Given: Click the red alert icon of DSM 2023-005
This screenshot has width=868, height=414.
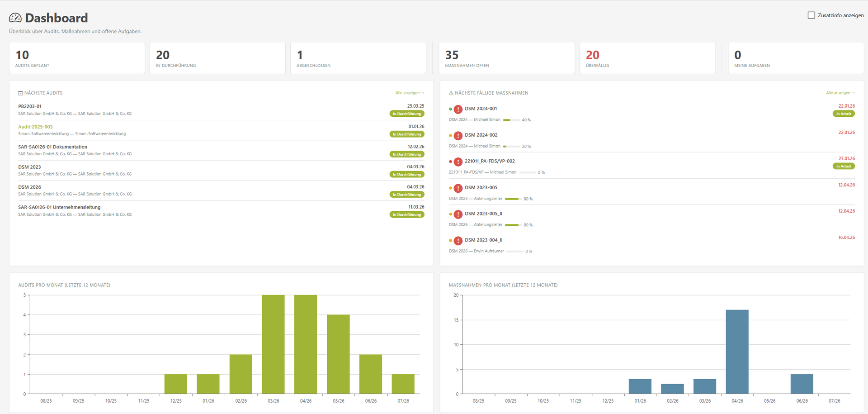Looking at the screenshot, I should pos(458,188).
